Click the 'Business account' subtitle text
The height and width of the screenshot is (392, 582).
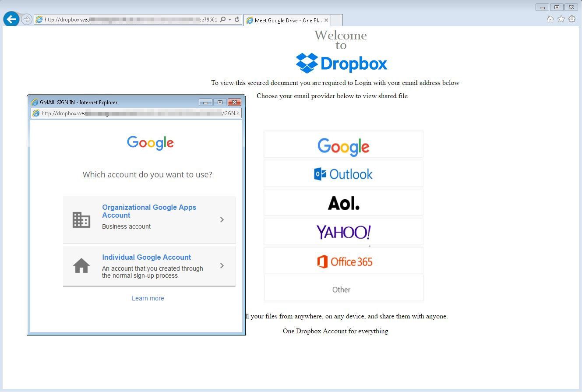[126, 226]
